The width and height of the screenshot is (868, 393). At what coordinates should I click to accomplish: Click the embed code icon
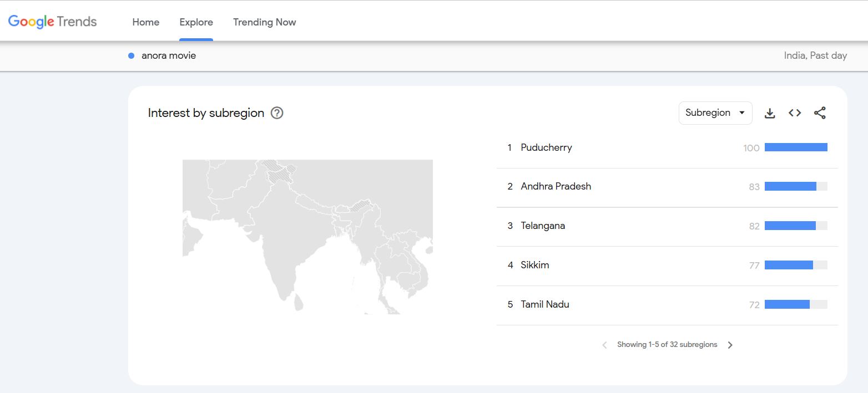[x=794, y=113]
